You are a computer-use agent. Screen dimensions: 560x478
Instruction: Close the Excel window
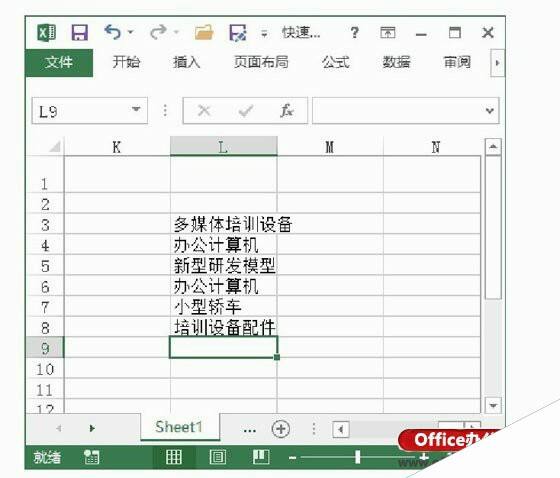click(x=488, y=33)
